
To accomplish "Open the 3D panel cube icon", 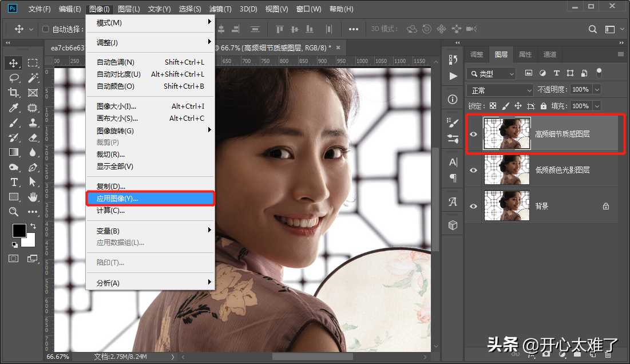I will [453, 225].
